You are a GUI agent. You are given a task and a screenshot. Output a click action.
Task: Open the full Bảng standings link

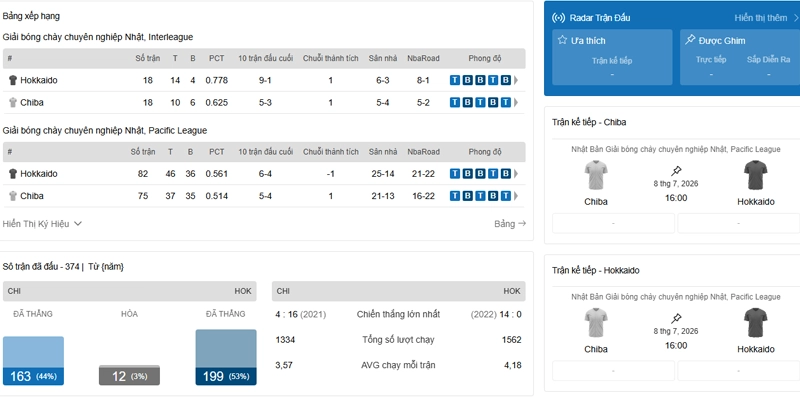point(510,223)
